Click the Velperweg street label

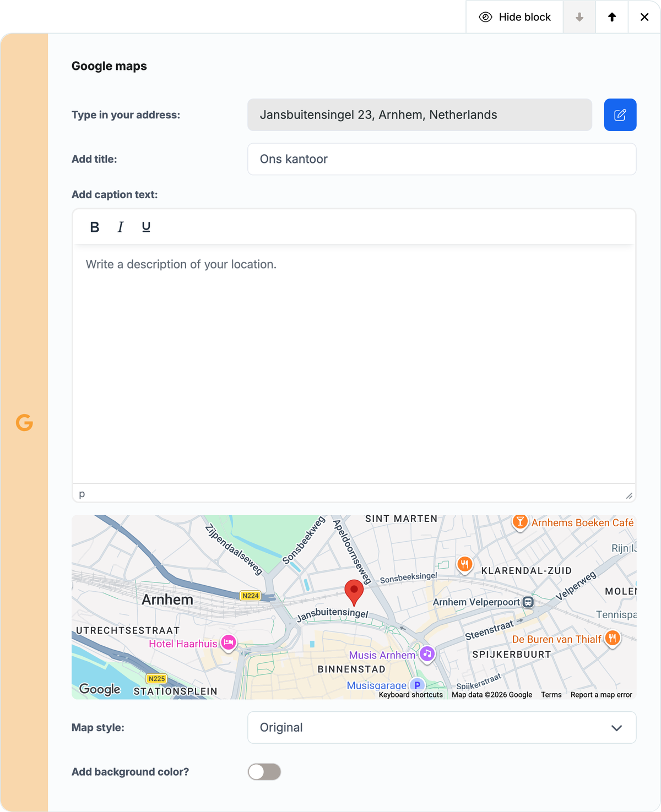576,586
